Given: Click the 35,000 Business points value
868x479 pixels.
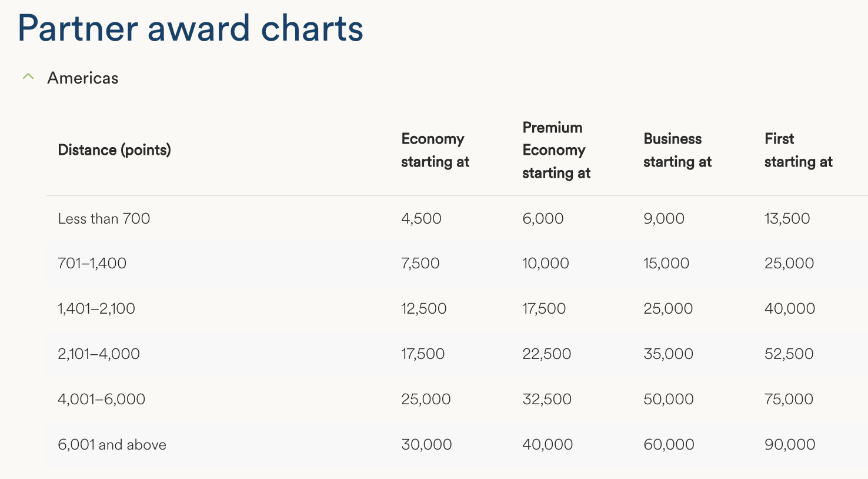Looking at the screenshot, I should [x=668, y=354].
